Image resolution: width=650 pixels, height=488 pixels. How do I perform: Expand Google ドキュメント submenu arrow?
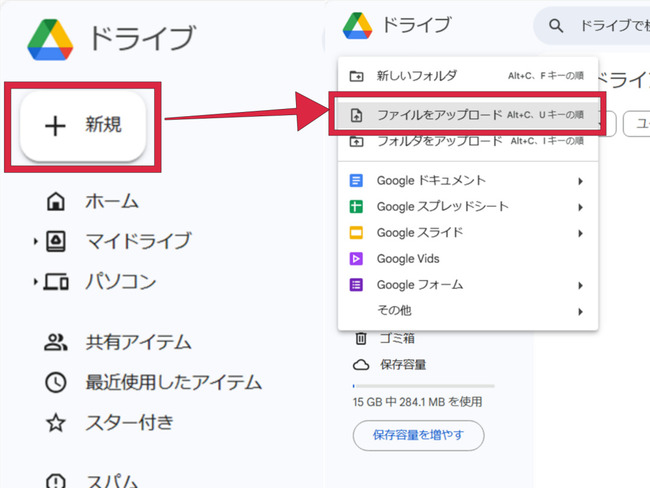[581, 181]
